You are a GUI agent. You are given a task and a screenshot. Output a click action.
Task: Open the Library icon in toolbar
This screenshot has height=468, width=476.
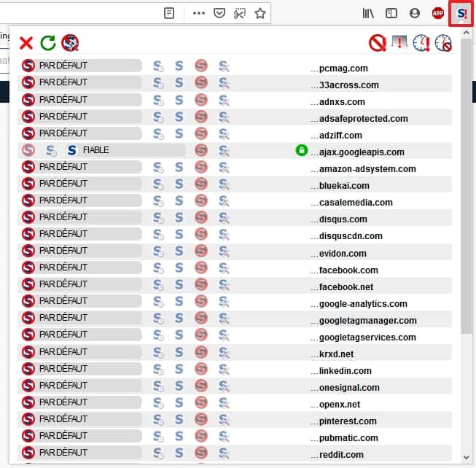coord(368,13)
